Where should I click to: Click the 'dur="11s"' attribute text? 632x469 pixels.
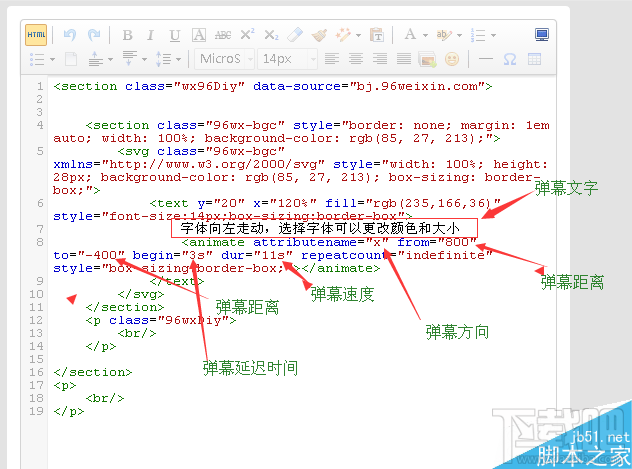point(257,255)
